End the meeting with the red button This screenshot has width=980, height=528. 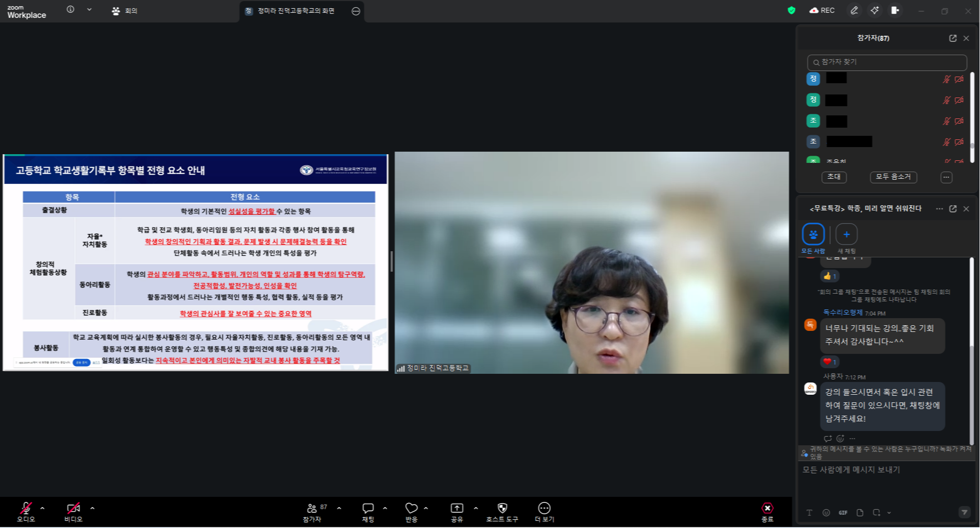767,508
